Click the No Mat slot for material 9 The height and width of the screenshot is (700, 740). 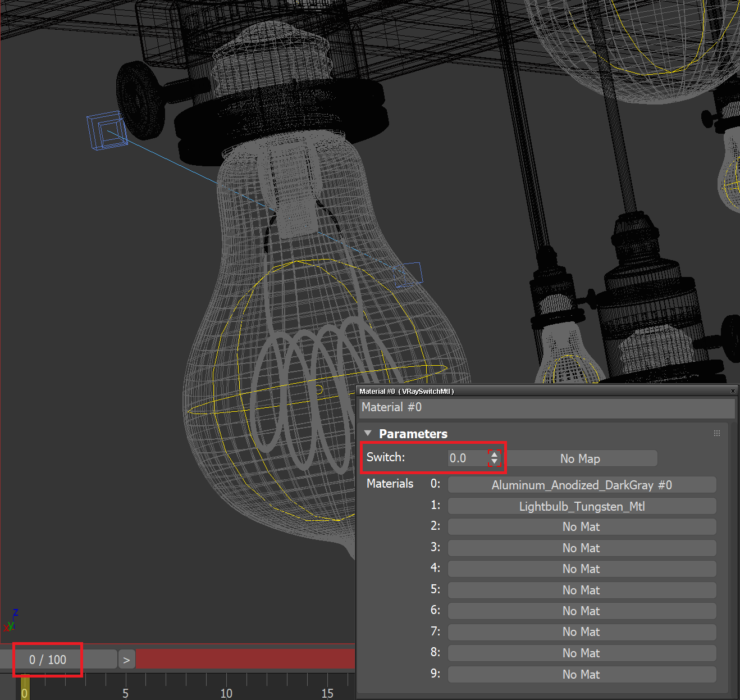tap(582, 674)
